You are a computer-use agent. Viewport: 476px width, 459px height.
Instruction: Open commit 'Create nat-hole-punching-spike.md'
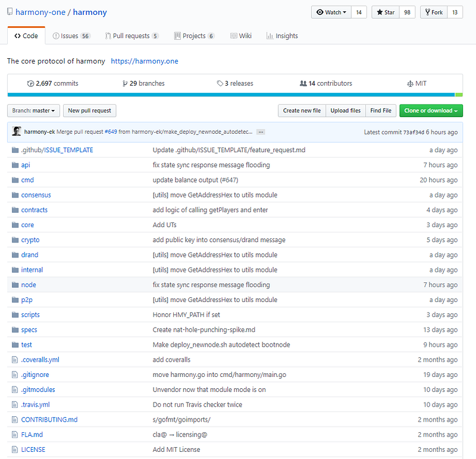(x=204, y=330)
